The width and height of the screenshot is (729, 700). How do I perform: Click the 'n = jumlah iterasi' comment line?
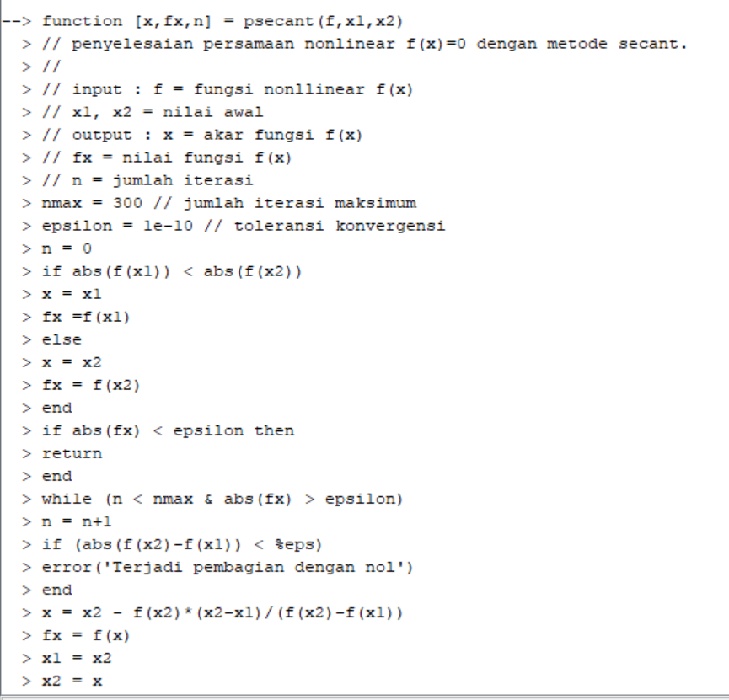tap(147, 180)
